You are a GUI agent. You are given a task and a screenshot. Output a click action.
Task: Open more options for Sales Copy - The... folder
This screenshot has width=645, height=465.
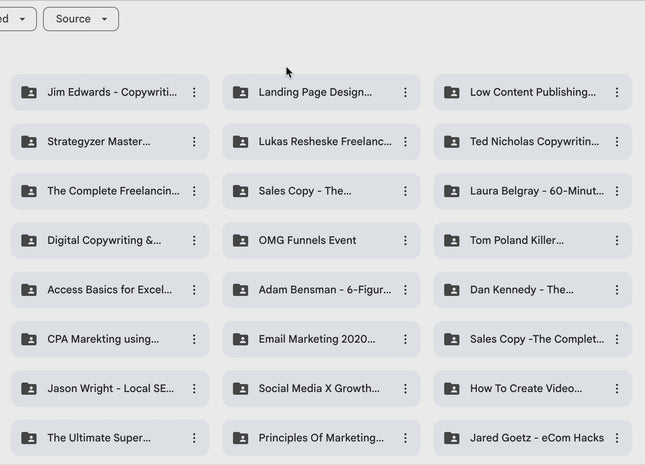coord(405,191)
